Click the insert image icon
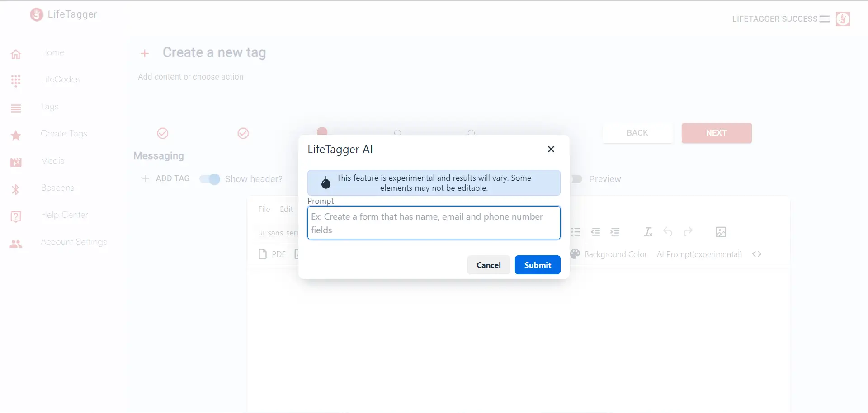Image resolution: width=868 pixels, height=413 pixels. pos(721,232)
